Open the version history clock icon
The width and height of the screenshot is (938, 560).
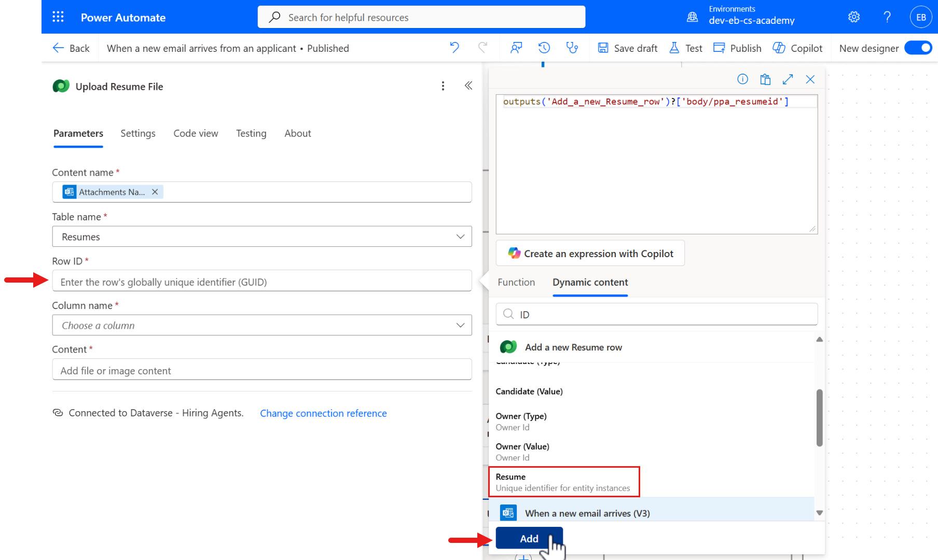tap(544, 48)
